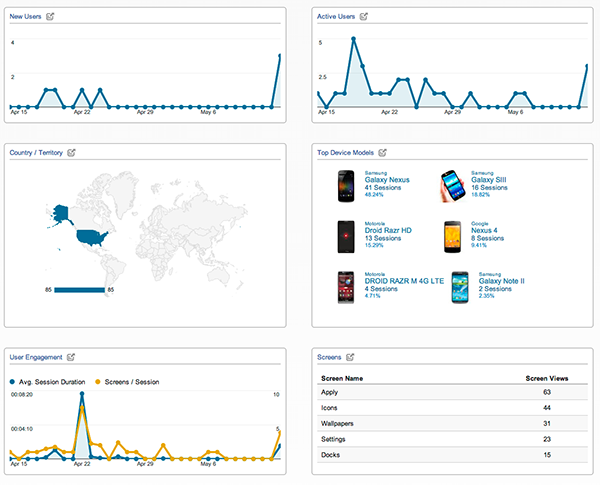Click the Galaxy Nexus device name

[387, 180]
